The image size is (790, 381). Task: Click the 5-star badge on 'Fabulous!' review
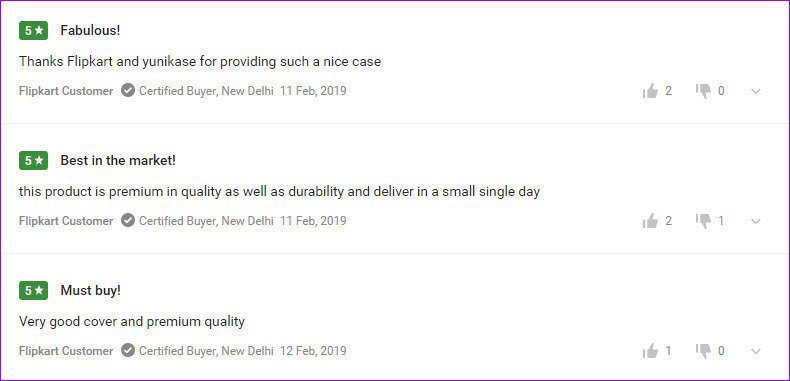pyautogui.click(x=33, y=31)
